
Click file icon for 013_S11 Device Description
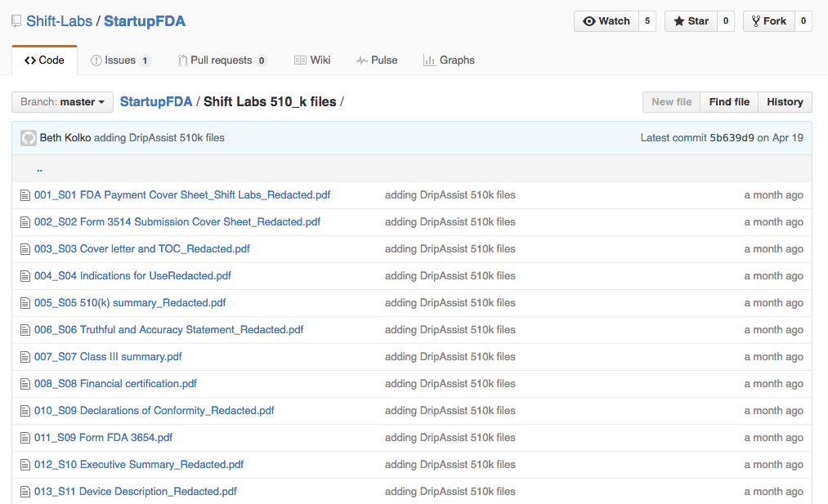pos(25,491)
